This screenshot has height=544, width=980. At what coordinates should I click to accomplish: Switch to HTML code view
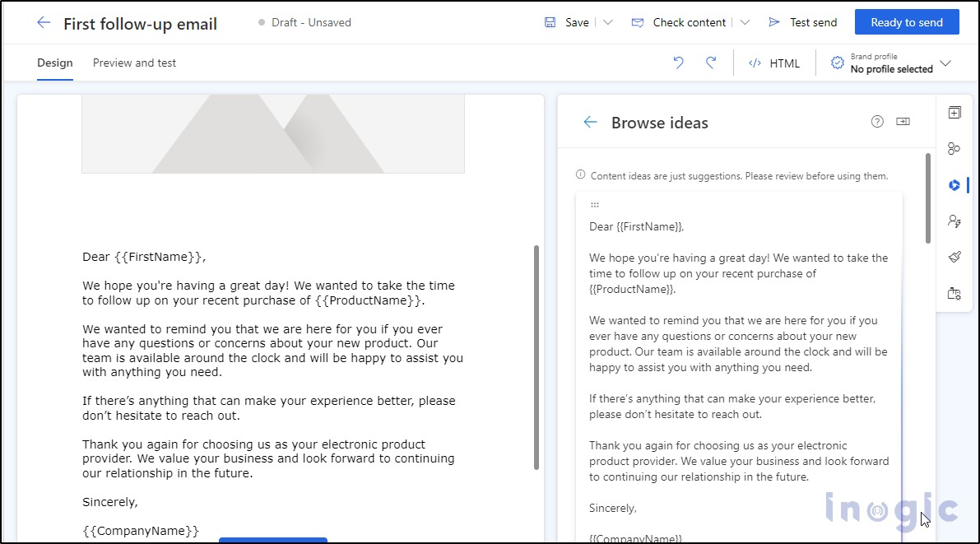tap(773, 63)
